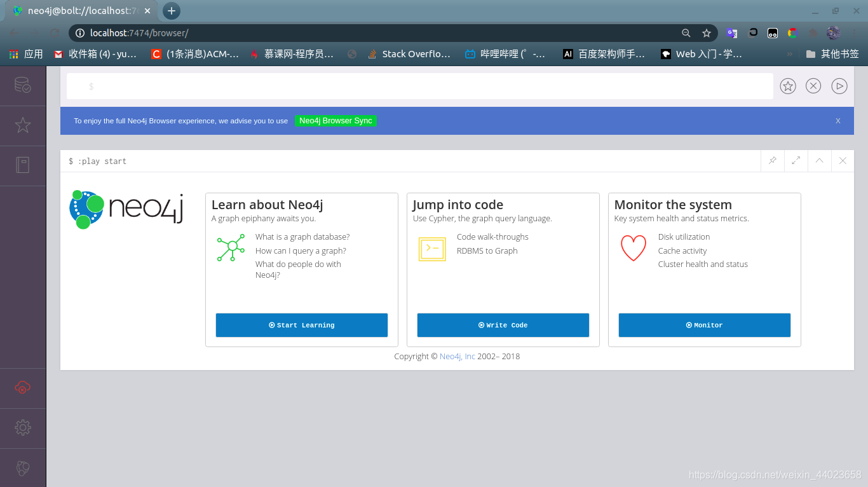Image resolution: width=868 pixels, height=487 pixels.
Task: Open the 其他书签 folder
Action: [832, 54]
